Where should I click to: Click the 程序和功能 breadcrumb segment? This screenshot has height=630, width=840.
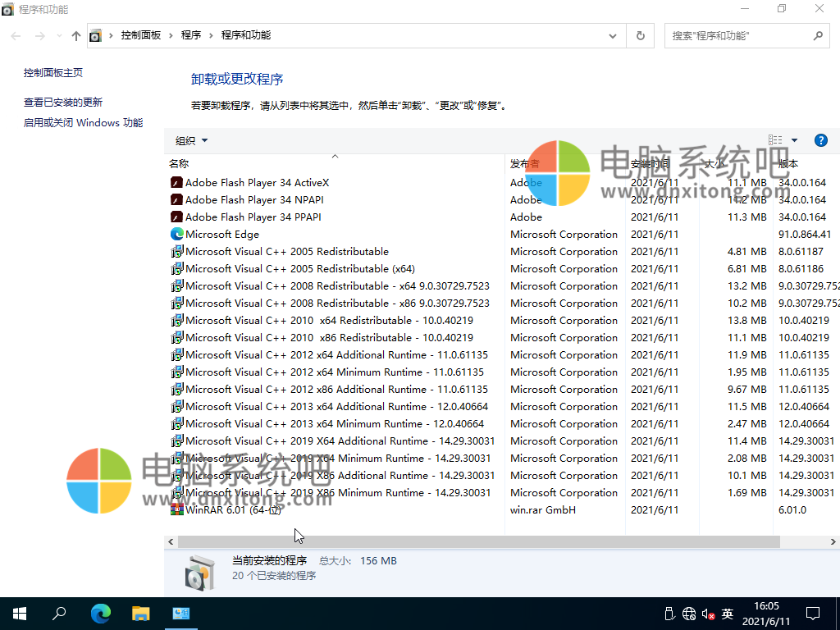click(246, 35)
